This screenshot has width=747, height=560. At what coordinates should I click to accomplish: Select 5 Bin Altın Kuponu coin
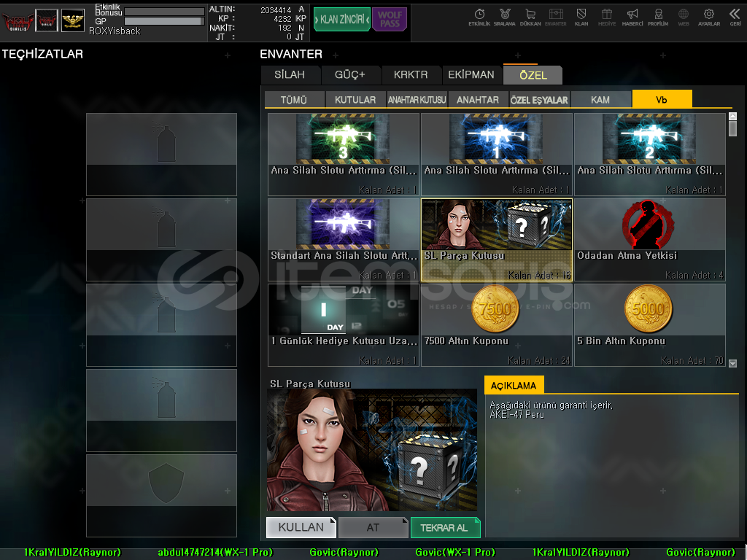pyautogui.click(x=650, y=324)
